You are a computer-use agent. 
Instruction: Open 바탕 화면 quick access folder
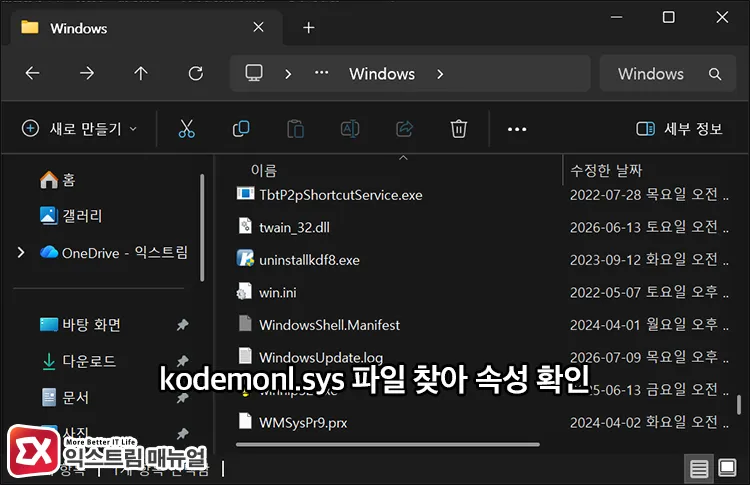(x=80, y=325)
